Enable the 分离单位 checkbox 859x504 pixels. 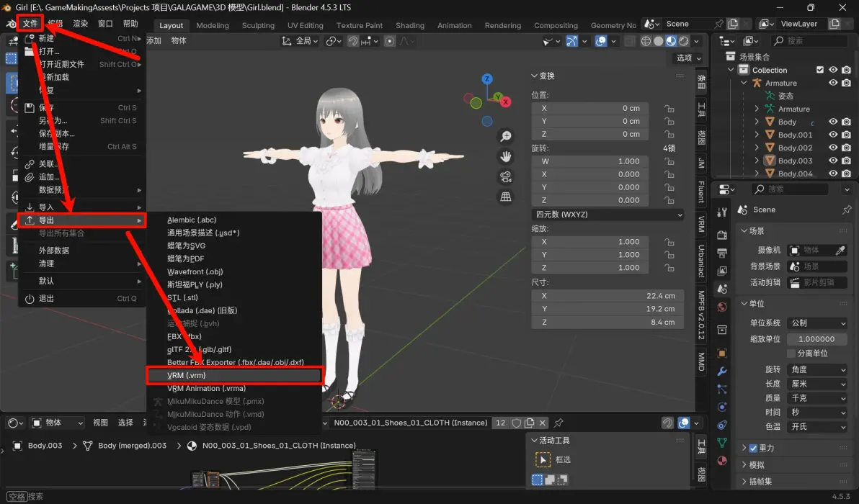pos(791,353)
